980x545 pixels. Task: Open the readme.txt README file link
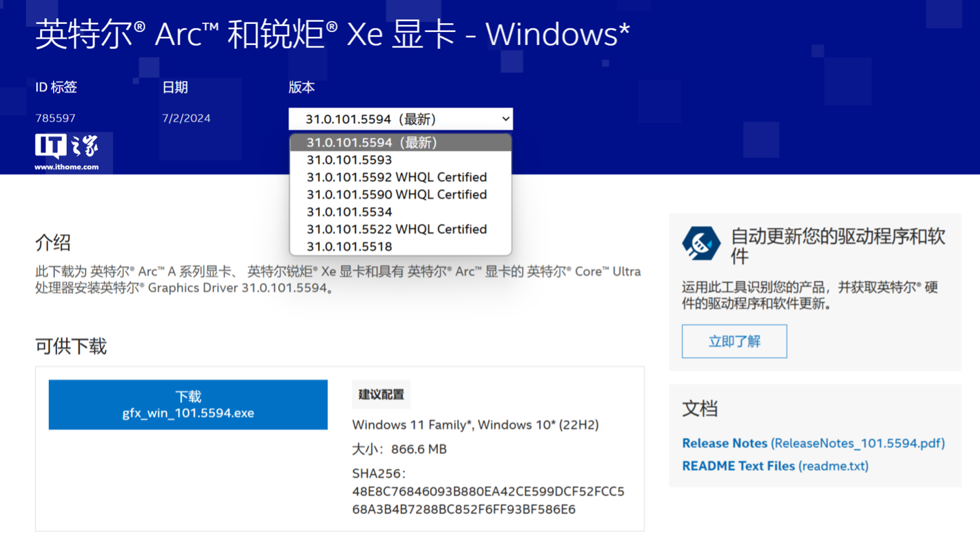pos(774,465)
